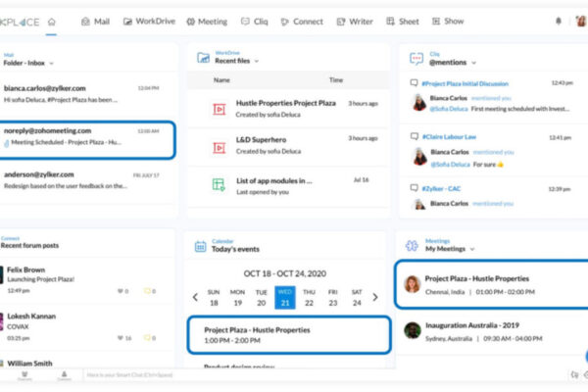
Task: Open the WorkDrive app
Action: point(149,22)
